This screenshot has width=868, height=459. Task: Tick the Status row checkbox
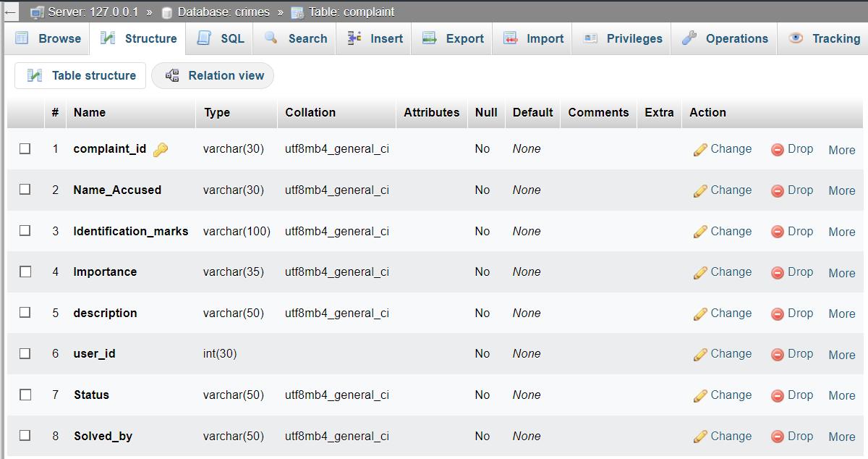[25, 395]
